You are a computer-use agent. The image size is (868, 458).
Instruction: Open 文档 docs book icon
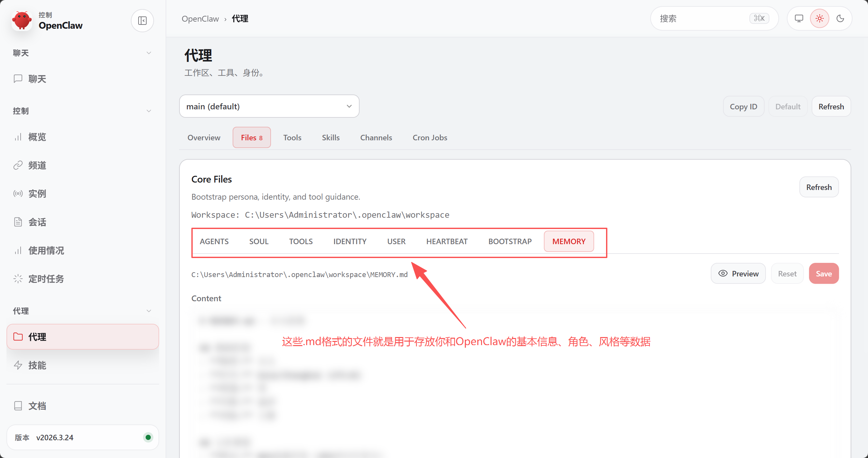(18, 406)
